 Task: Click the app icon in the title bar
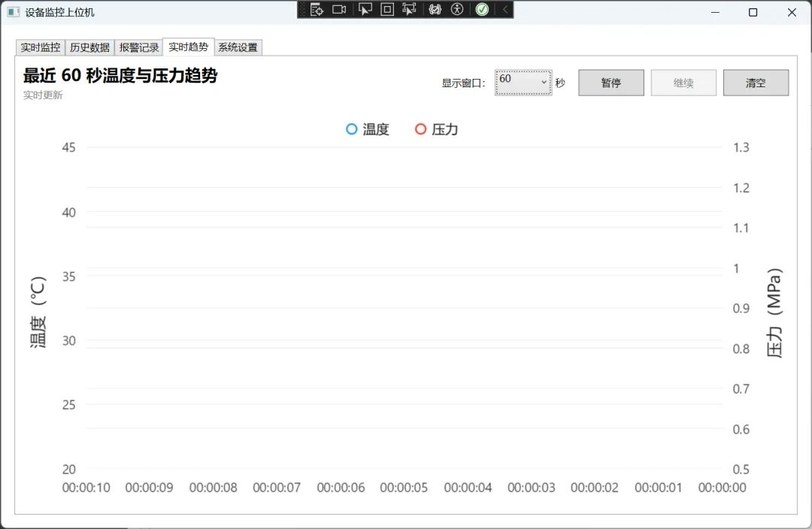pos(14,12)
